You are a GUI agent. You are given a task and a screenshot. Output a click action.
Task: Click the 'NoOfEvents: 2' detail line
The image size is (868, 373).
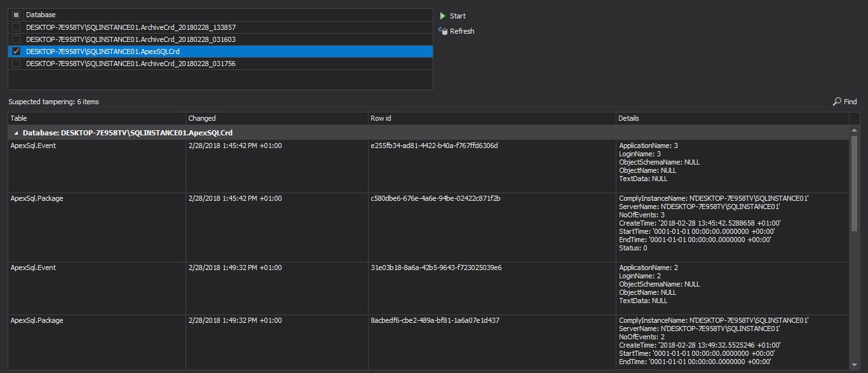642,337
